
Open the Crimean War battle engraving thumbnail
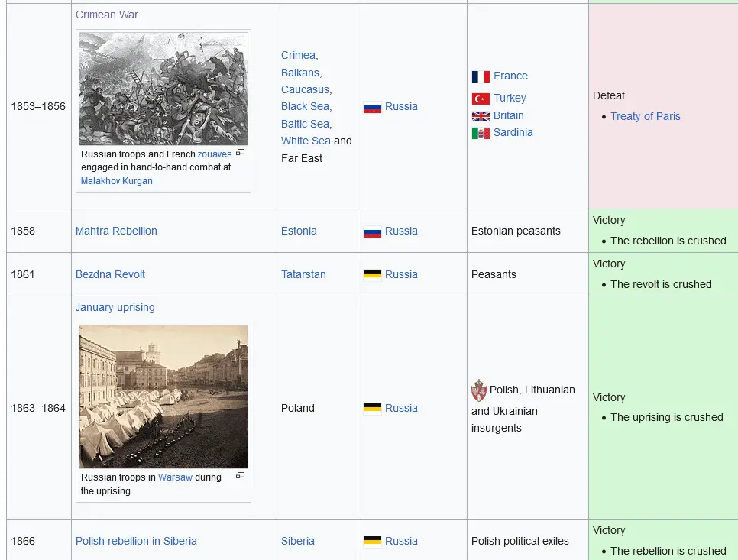(x=163, y=89)
